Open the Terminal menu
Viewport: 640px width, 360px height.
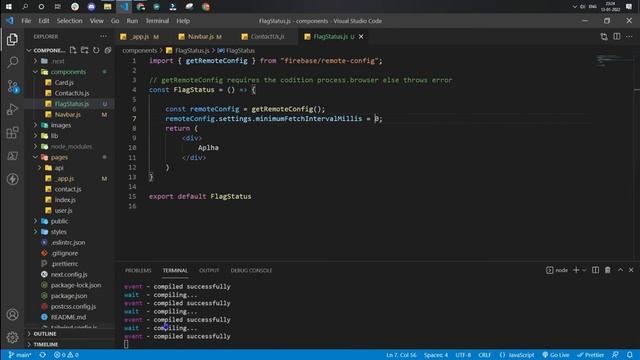click(x=157, y=21)
